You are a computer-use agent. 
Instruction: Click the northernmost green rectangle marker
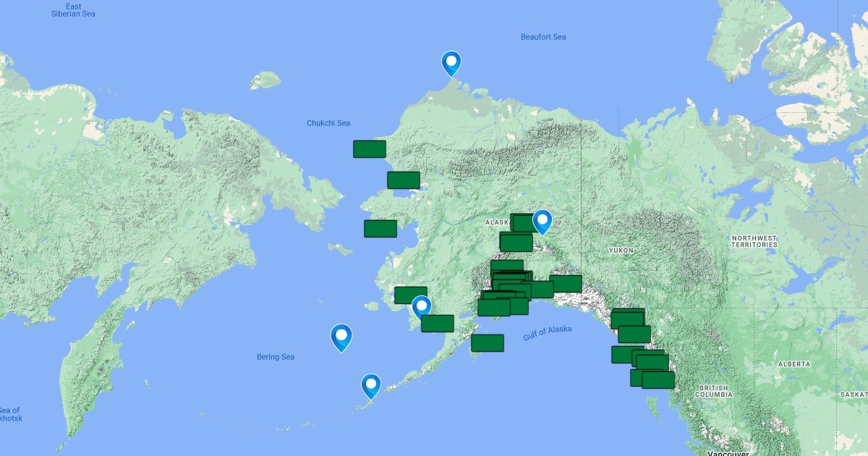coord(369,149)
